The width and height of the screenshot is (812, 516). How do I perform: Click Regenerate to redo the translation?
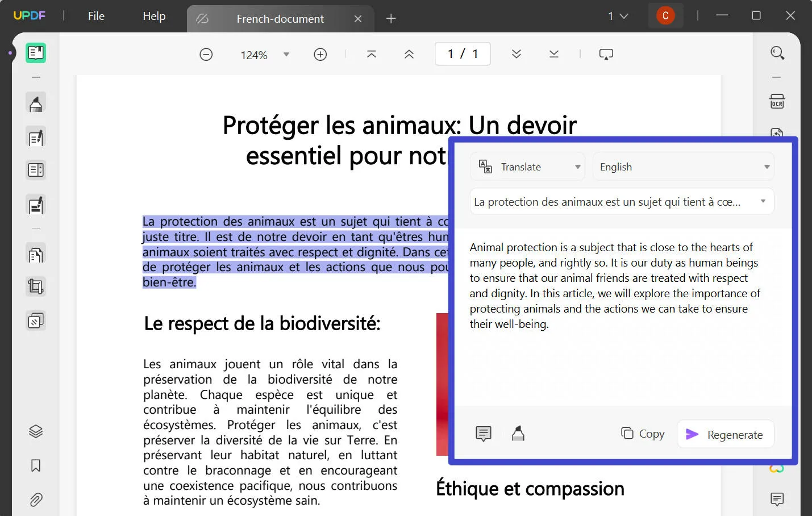tap(726, 434)
